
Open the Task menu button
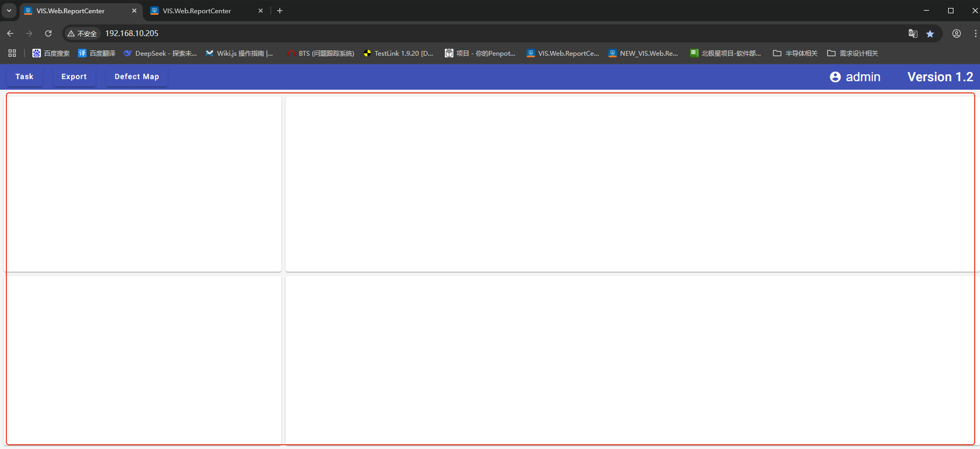(24, 77)
